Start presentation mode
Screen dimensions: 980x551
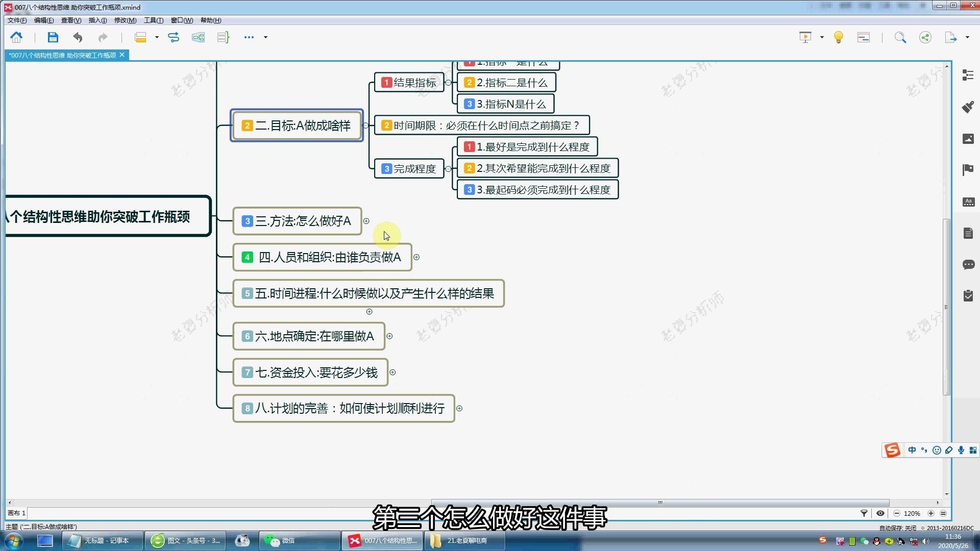point(805,37)
